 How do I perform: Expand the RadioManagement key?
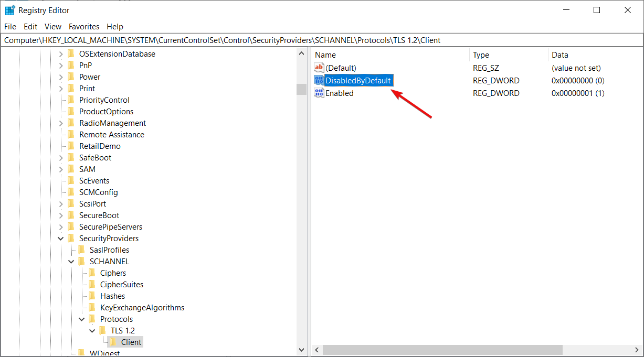coord(61,123)
